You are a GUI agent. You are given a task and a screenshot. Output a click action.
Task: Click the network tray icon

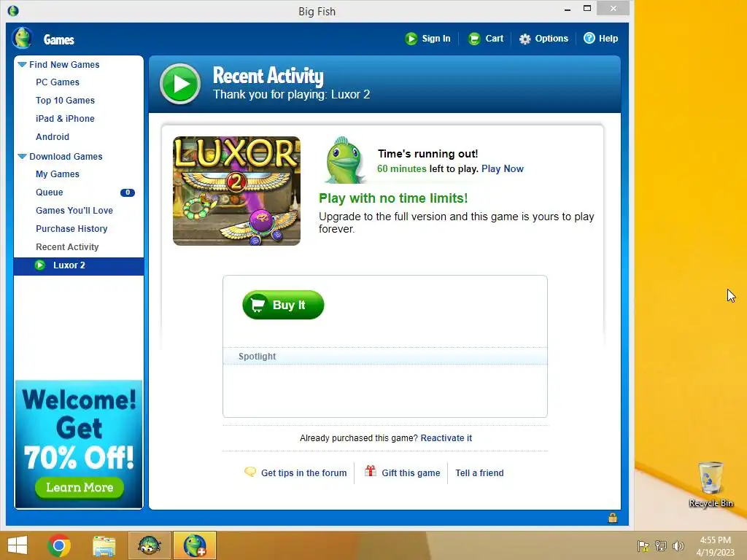click(661, 545)
